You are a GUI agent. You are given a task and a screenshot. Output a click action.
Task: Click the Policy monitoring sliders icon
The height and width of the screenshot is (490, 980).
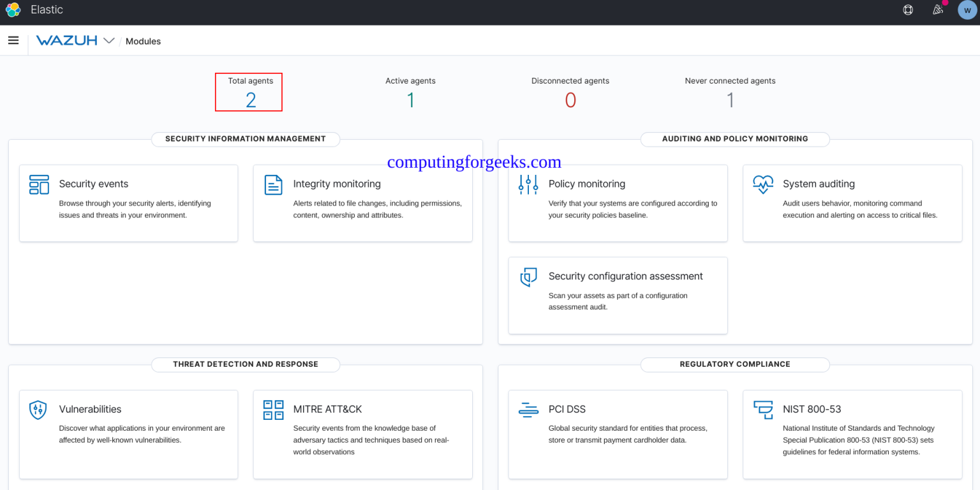click(x=528, y=184)
